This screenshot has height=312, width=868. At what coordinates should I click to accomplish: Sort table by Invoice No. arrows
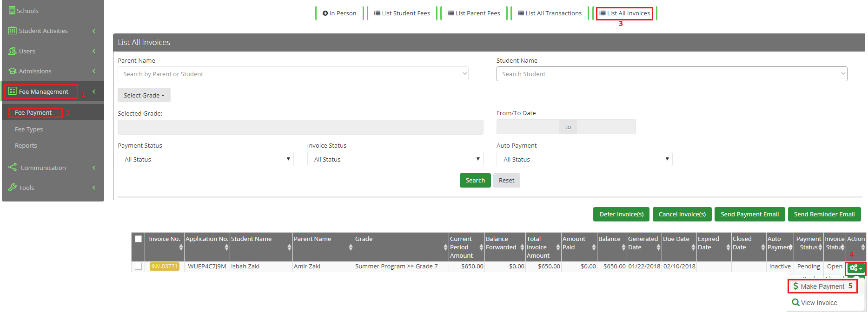pos(181,247)
